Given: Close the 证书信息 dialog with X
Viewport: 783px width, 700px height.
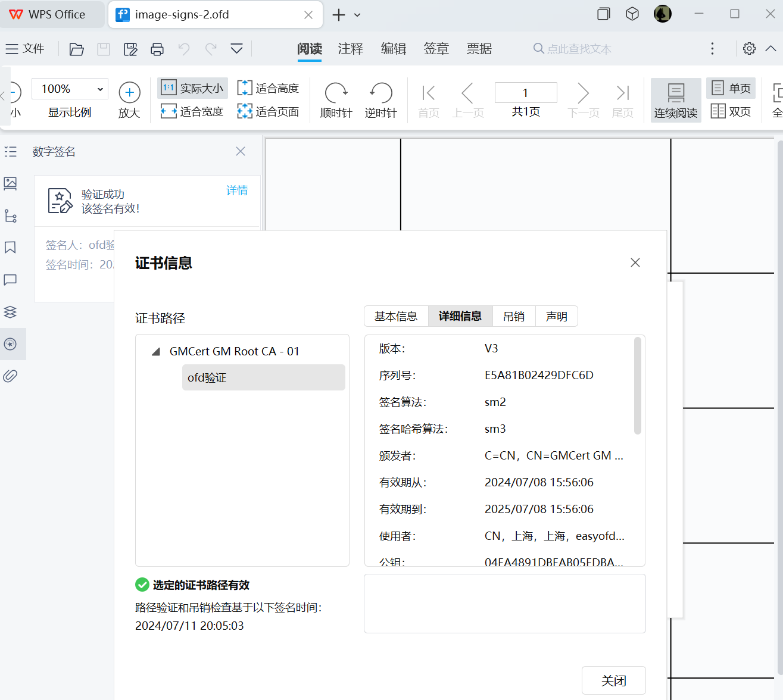Looking at the screenshot, I should (635, 262).
